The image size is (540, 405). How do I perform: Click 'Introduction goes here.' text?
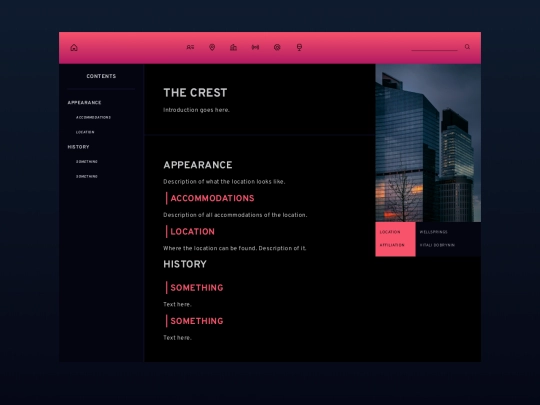click(x=196, y=110)
